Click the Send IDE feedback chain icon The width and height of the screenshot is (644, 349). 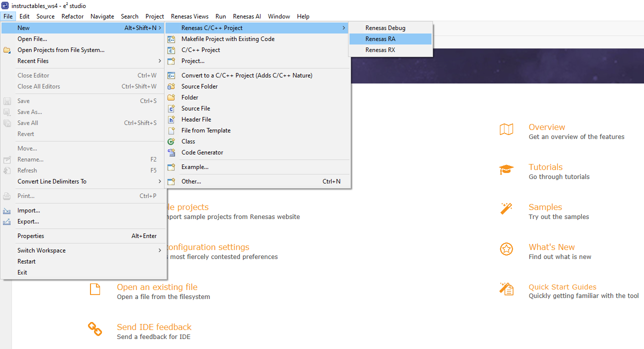[95, 328]
